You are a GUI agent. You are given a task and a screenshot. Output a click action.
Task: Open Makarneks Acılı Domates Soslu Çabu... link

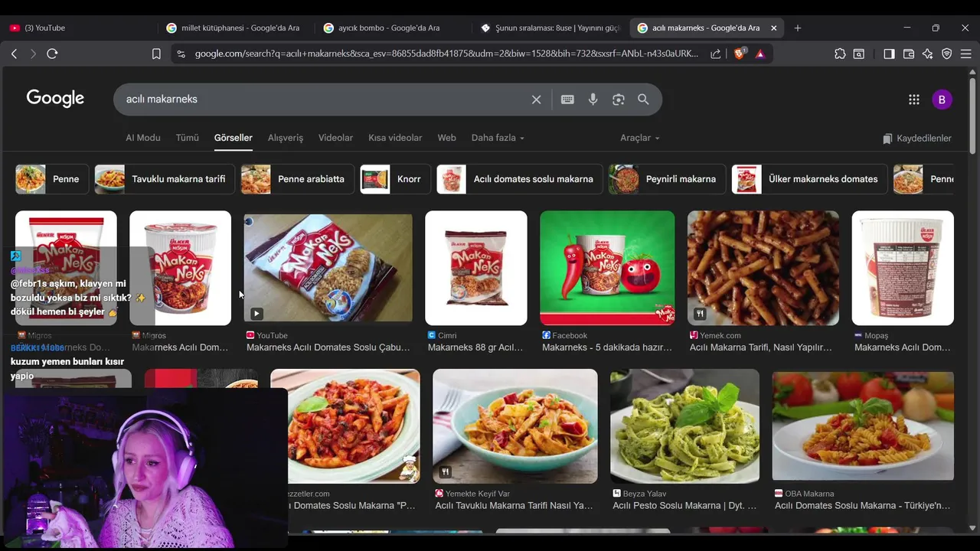(328, 347)
